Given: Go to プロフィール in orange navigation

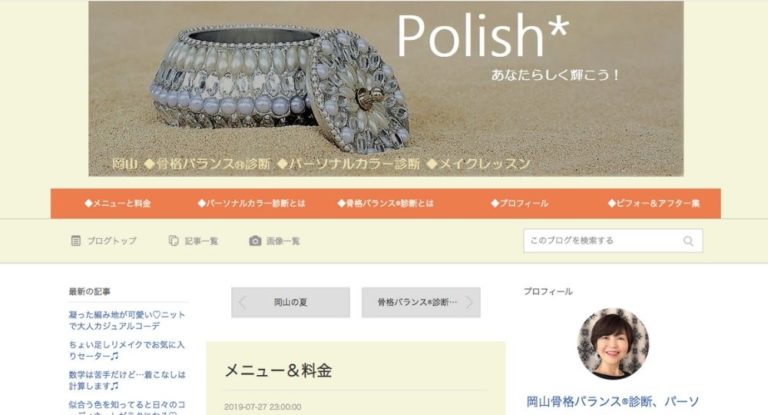Looking at the screenshot, I should [520, 203].
